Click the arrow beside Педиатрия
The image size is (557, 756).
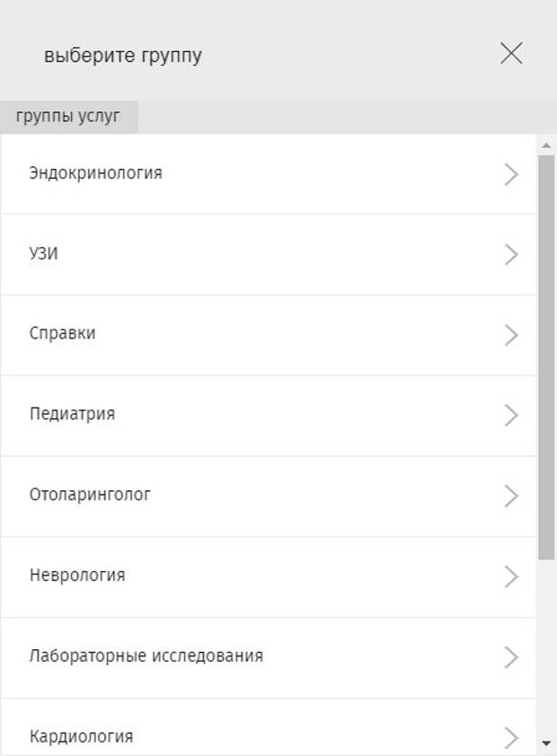(x=512, y=416)
